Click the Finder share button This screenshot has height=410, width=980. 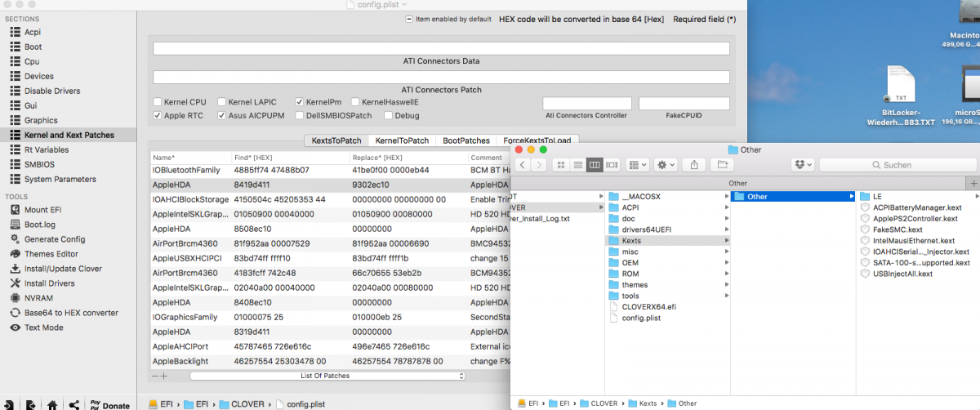[694, 165]
